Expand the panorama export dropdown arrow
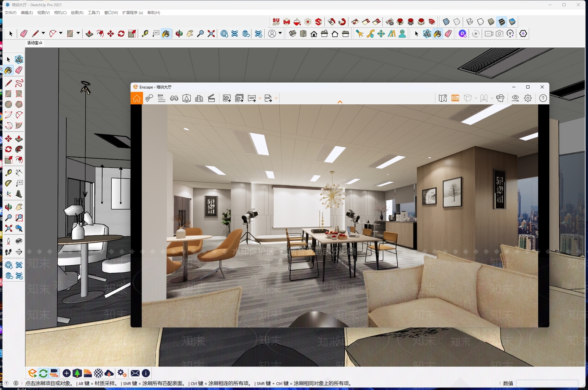Image resolution: width=588 pixels, height=390 pixels. (x=260, y=98)
